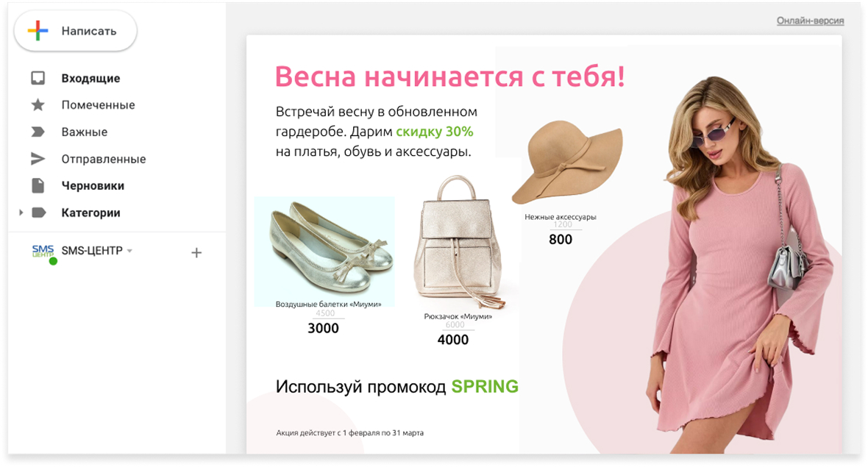Click the green скидку 30% text
The width and height of the screenshot is (868, 467).
434,132
